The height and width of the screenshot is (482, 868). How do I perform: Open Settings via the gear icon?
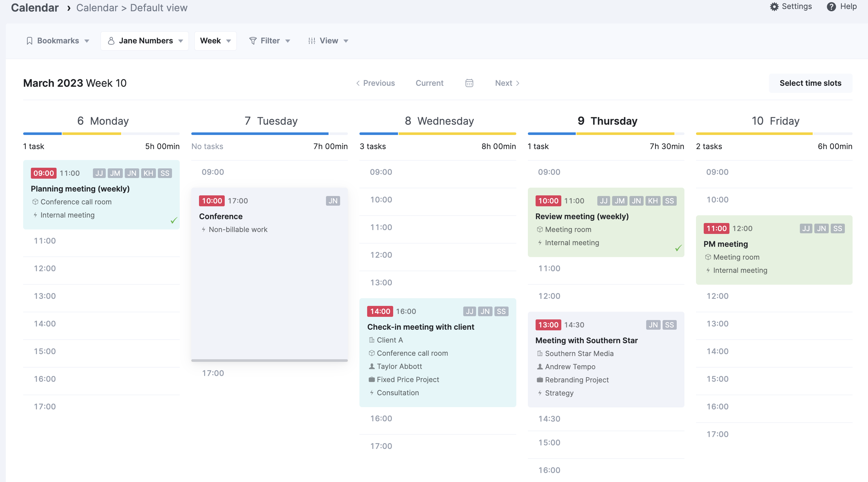pos(774,6)
